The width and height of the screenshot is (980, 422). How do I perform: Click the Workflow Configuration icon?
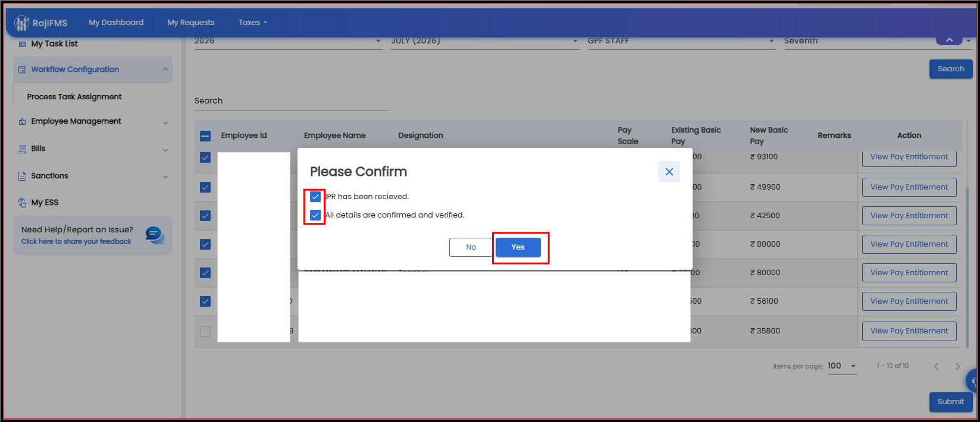point(22,70)
